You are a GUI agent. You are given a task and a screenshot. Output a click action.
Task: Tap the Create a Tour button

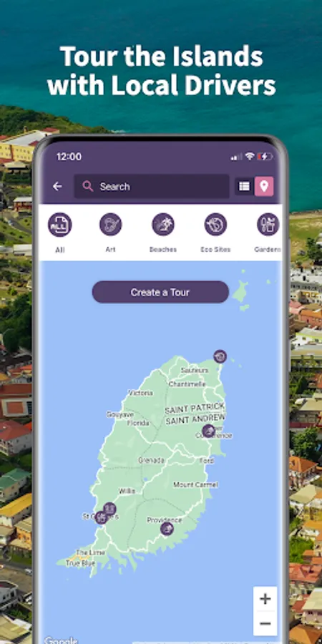[160, 292]
